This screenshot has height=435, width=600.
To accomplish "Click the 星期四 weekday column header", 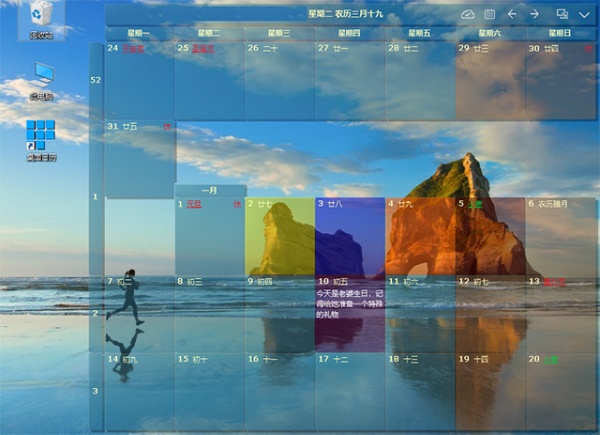I will pos(349,33).
